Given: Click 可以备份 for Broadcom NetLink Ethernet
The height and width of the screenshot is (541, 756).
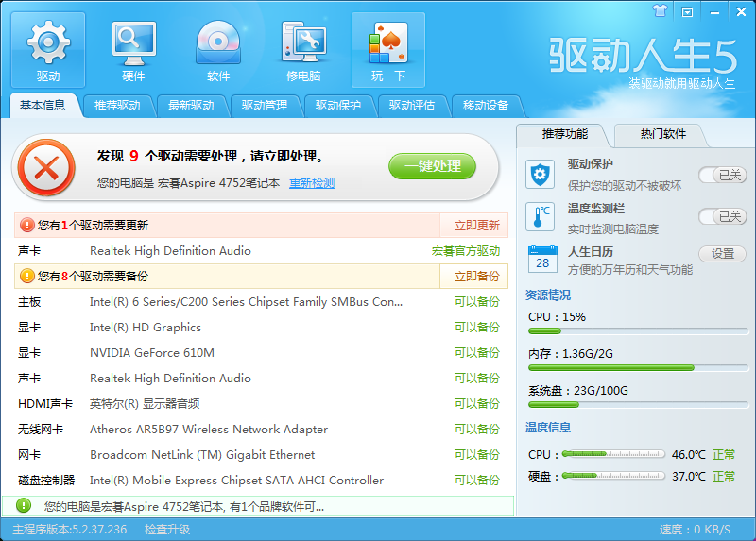Looking at the screenshot, I should coord(477,455).
